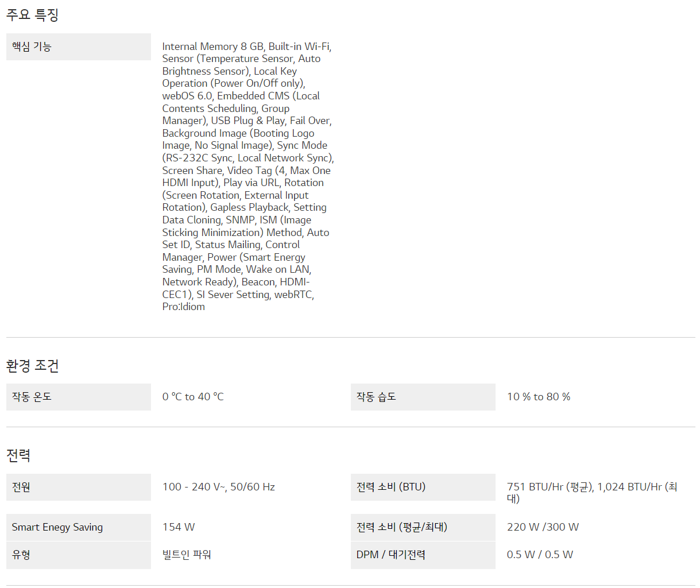Click the 주요 특징 section heading
The height and width of the screenshot is (588, 700).
(33, 15)
